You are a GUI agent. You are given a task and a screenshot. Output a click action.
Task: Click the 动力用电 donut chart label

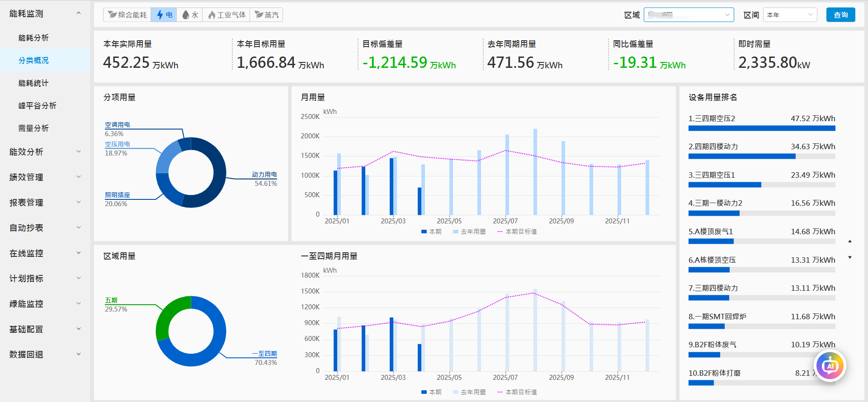tap(264, 175)
